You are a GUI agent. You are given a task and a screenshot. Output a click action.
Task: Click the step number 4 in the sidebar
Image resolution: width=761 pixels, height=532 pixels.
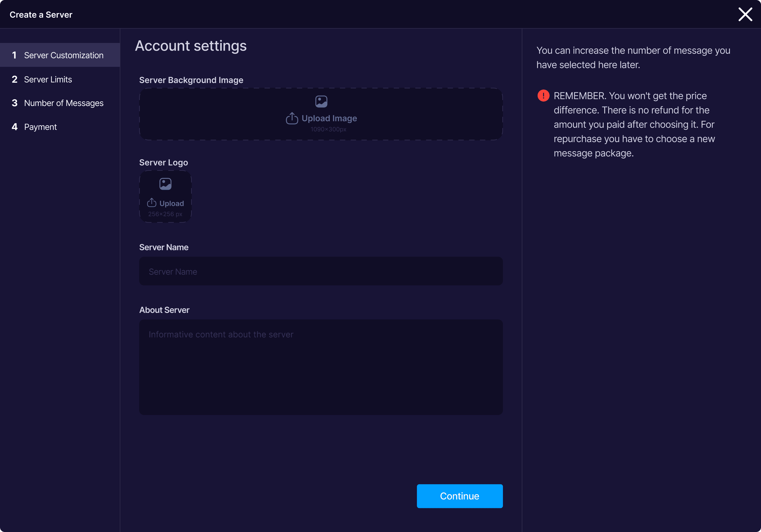pyautogui.click(x=14, y=127)
